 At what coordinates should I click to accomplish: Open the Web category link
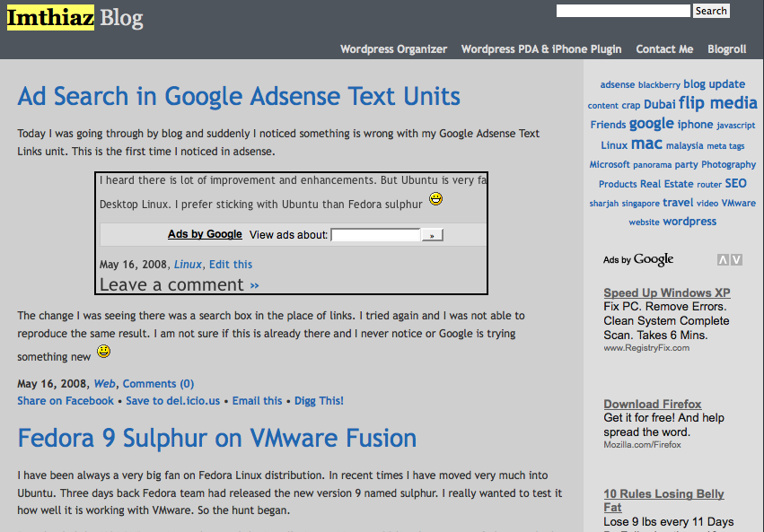[104, 384]
